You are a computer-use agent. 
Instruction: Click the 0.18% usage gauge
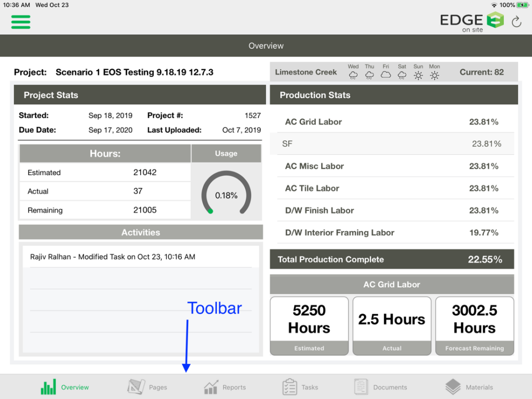point(226,194)
